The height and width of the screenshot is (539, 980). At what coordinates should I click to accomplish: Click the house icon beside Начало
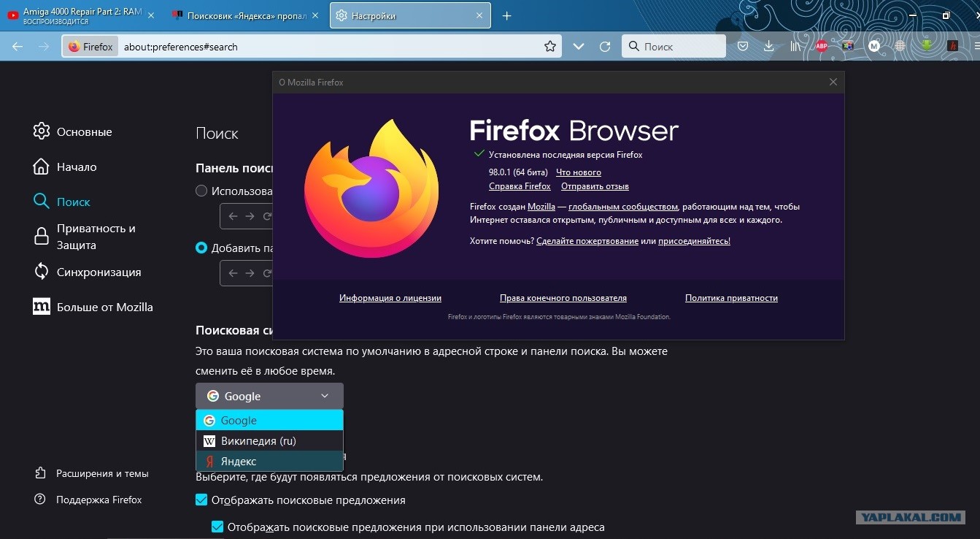pyautogui.click(x=42, y=167)
